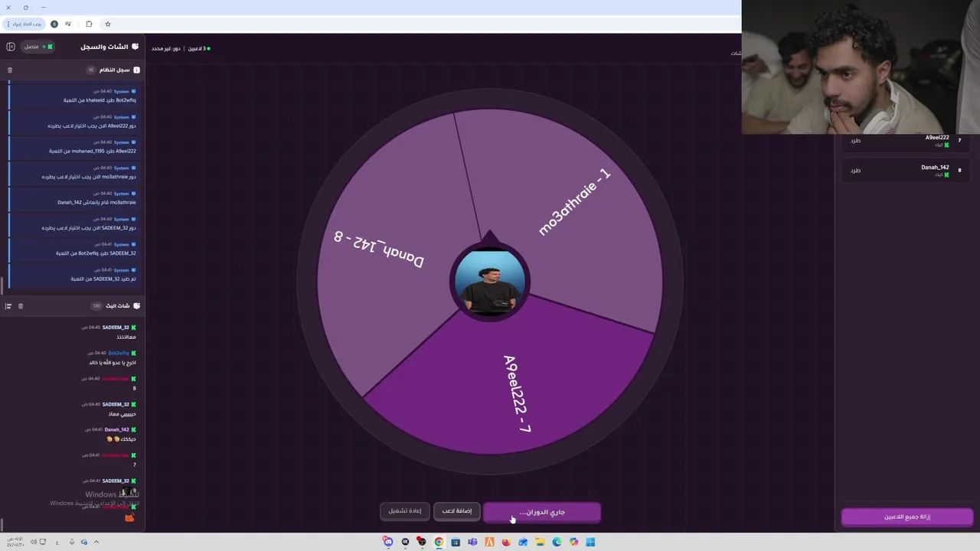This screenshot has height=551, width=980.
Task: Open the browser profile avatar
Action: [54, 24]
